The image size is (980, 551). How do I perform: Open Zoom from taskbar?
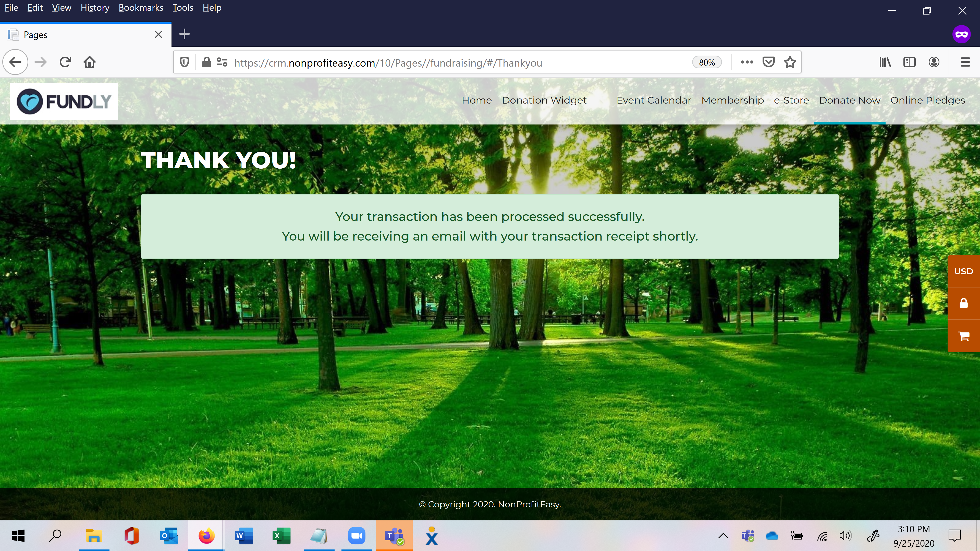[x=357, y=536]
